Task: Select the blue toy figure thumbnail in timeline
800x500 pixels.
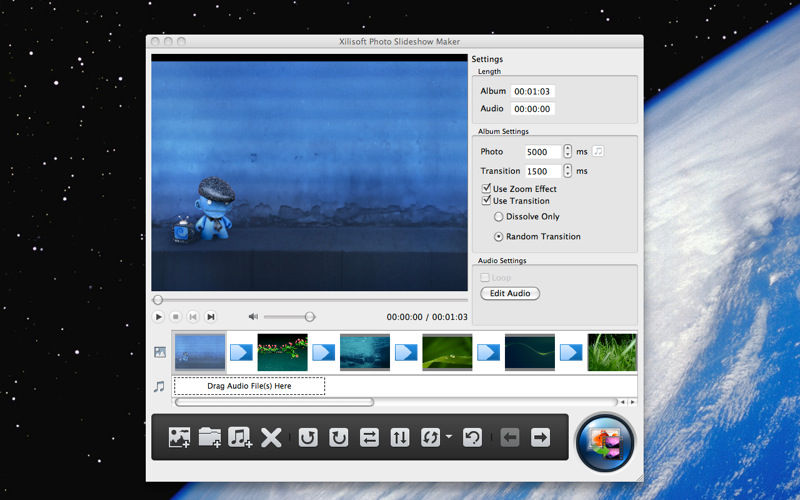Action: coord(199,352)
